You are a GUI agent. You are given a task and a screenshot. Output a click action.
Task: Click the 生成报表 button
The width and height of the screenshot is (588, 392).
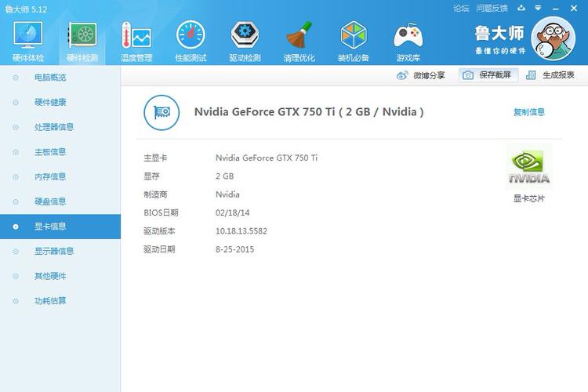(550, 75)
